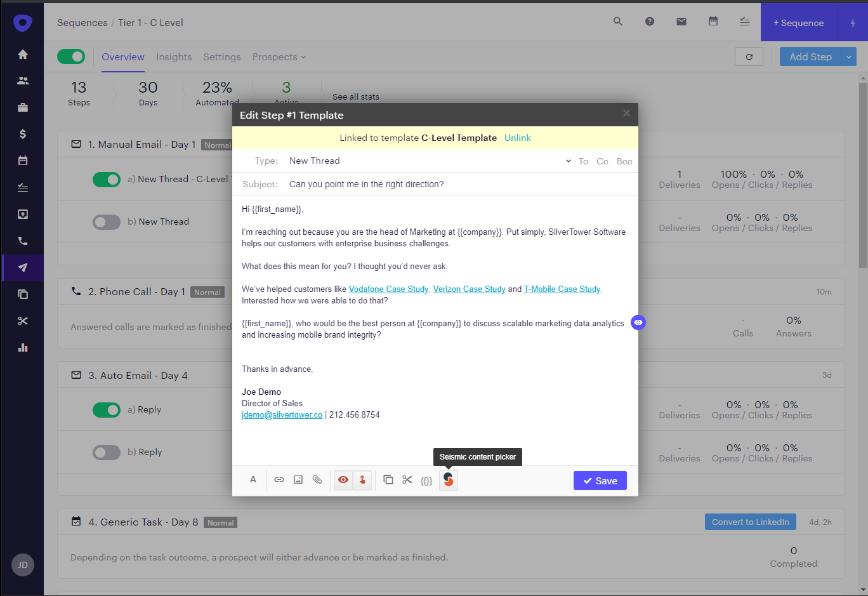This screenshot has width=868, height=596.
Task: Switch to the Settings tab
Action: (x=222, y=57)
